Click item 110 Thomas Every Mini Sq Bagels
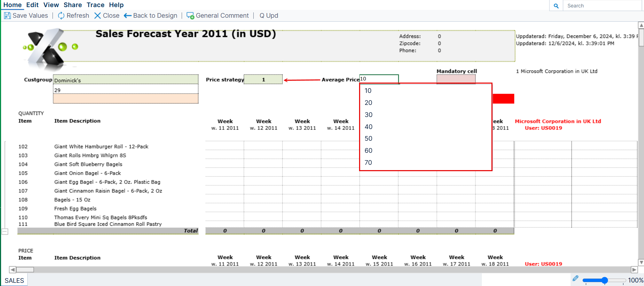 [100, 218]
